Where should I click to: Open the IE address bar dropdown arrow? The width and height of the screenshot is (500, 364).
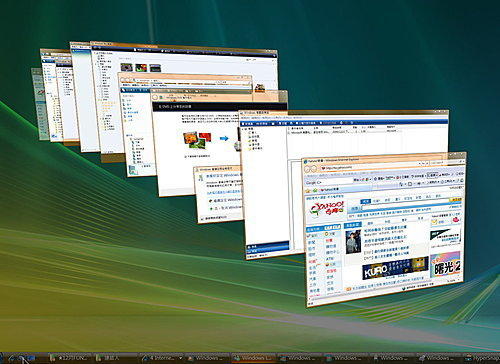coord(419,164)
